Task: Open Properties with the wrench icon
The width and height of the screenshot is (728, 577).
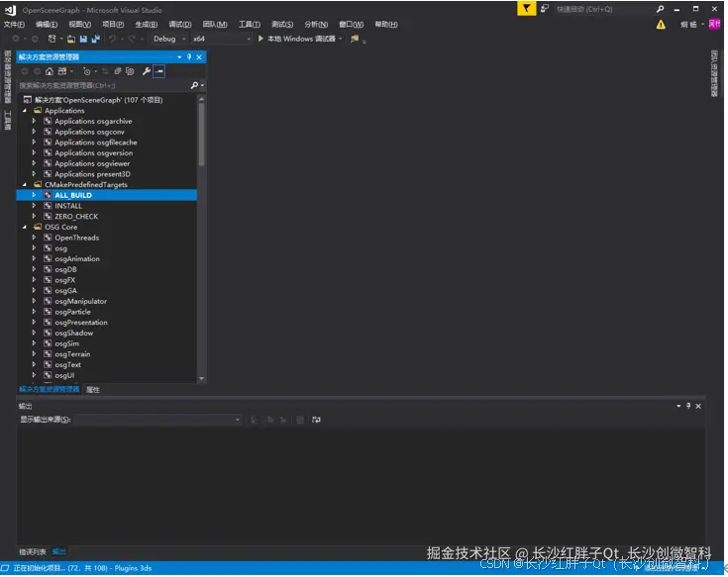Action: (147, 71)
